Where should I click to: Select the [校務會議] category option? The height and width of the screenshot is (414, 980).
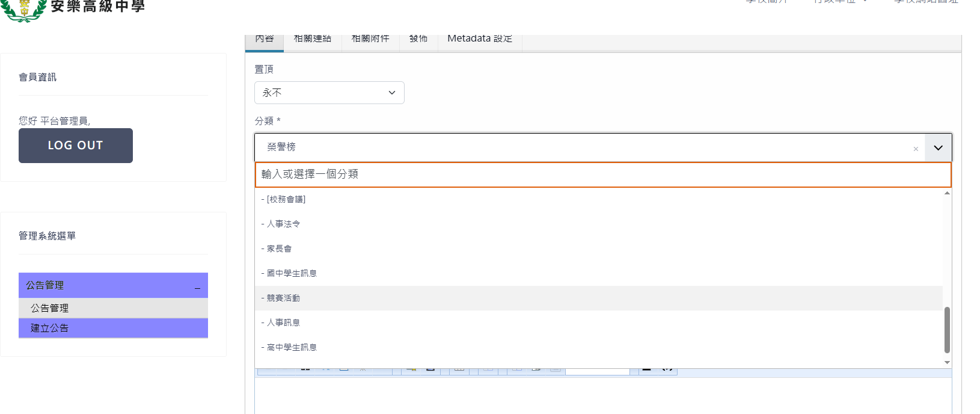click(286, 199)
